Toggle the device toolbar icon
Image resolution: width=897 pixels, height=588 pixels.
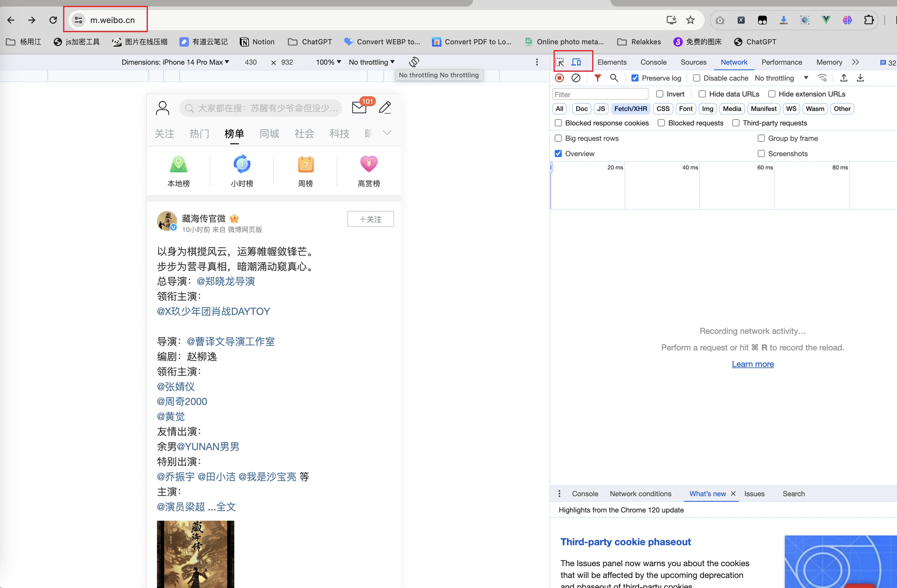576,62
